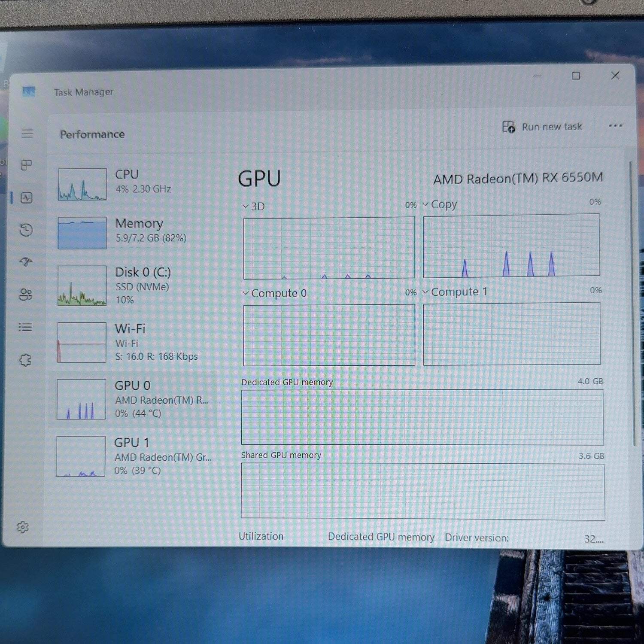Open the App history page icon

coord(26,230)
